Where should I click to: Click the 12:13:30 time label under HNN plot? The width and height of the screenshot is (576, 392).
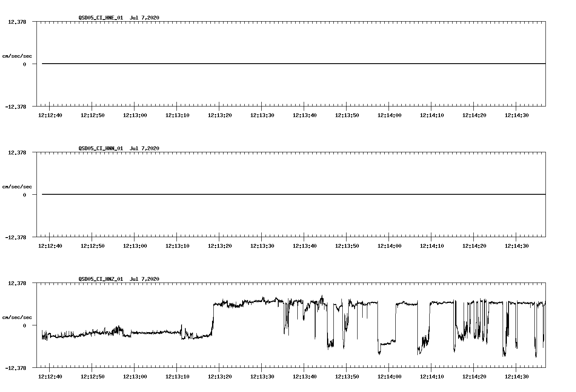262,246
